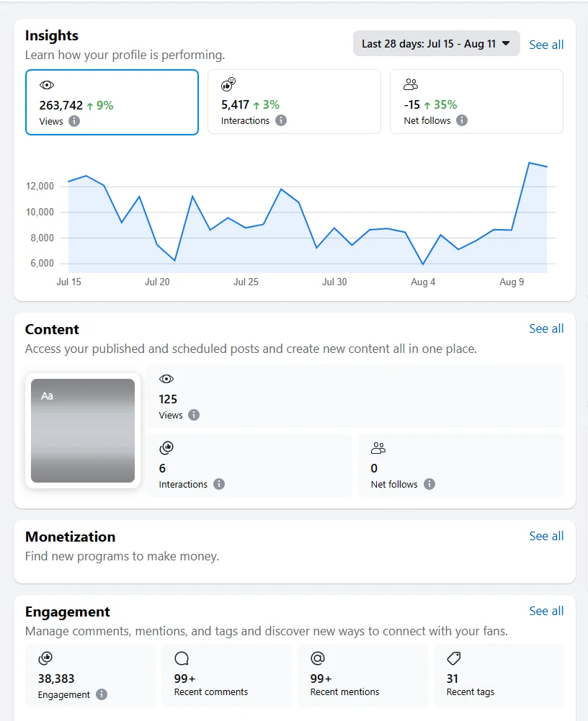Click the Jul 15 label on chart axis
The width and height of the screenshot is (588, 721).
[x=68, y=282]
